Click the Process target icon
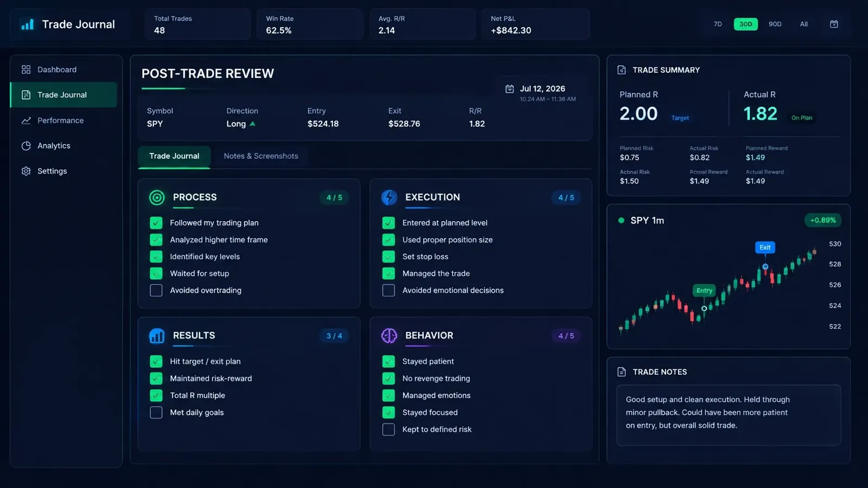 click(157, 197)
